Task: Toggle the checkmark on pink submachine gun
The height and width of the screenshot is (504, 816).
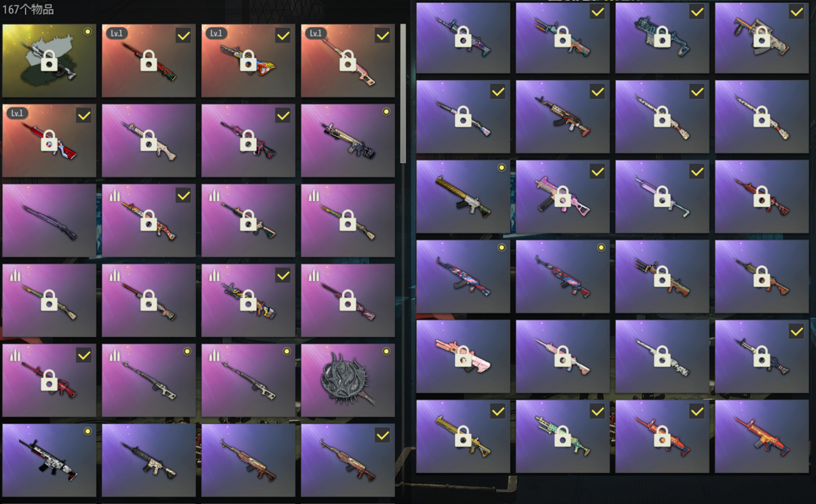Action: 598,172
